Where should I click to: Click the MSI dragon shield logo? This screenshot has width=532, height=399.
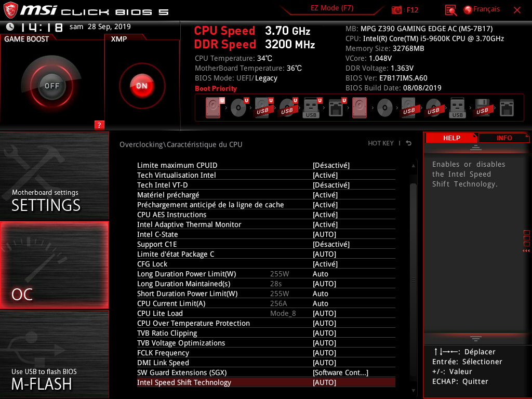(x=10, y=10)
